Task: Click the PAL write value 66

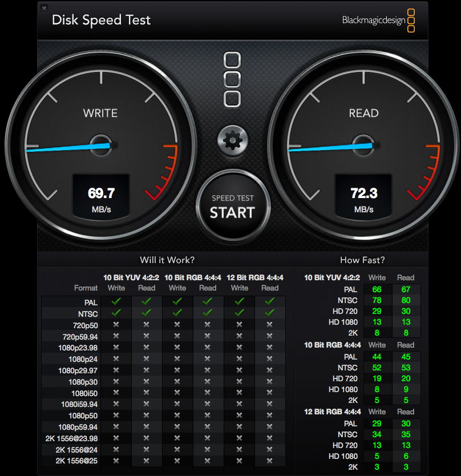Action: click(x=377, y=289)
